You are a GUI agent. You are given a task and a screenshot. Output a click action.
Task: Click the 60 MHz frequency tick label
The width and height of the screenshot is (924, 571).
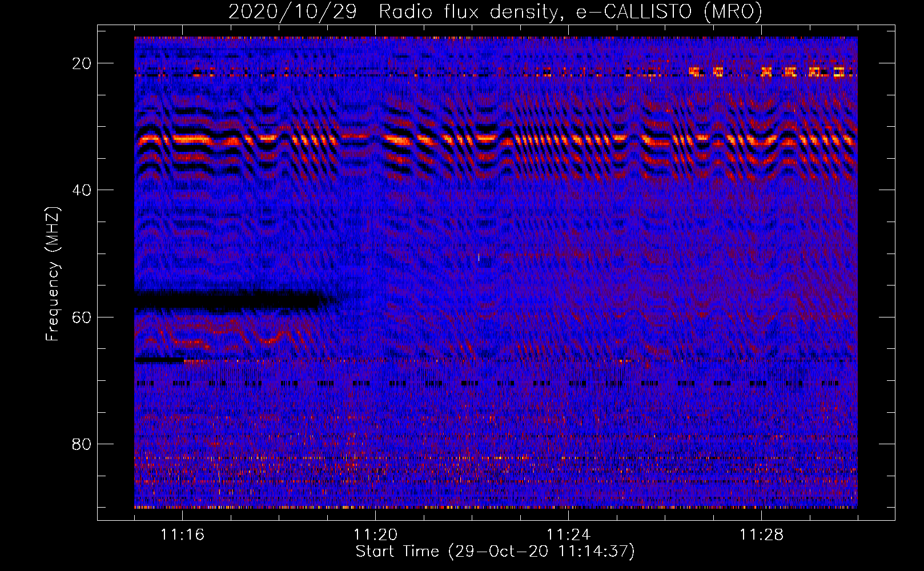(x=82, y=317)
